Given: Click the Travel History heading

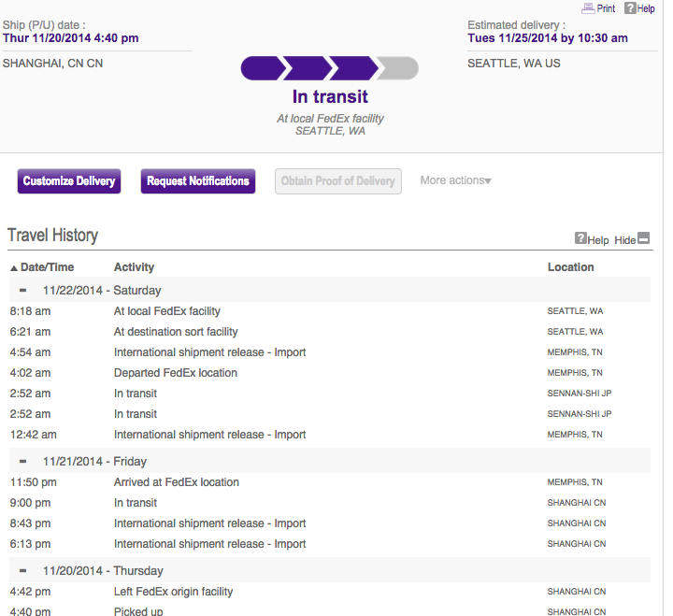Looking at the screenshot, I should click(x=52, y=236).
